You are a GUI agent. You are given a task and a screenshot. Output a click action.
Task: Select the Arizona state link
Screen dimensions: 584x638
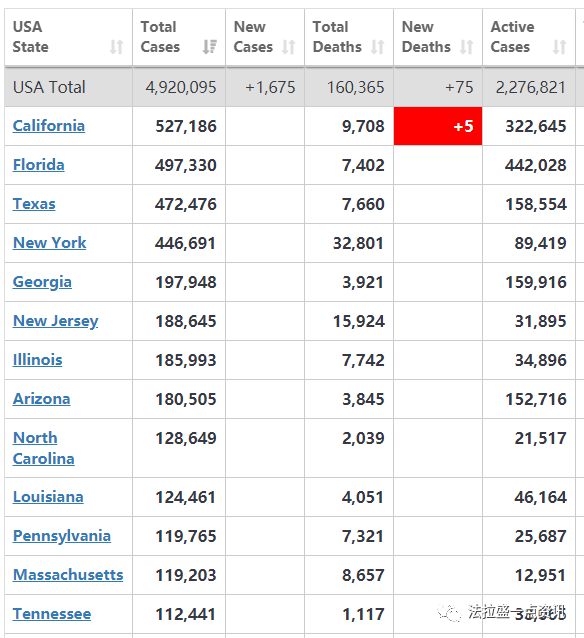[42, 399]
